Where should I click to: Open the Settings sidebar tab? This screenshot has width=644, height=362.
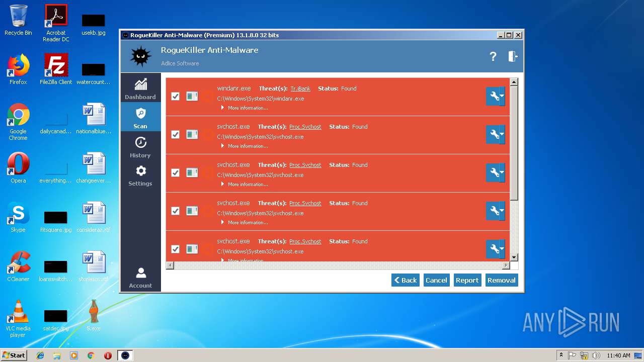click(x=140, y=176)
